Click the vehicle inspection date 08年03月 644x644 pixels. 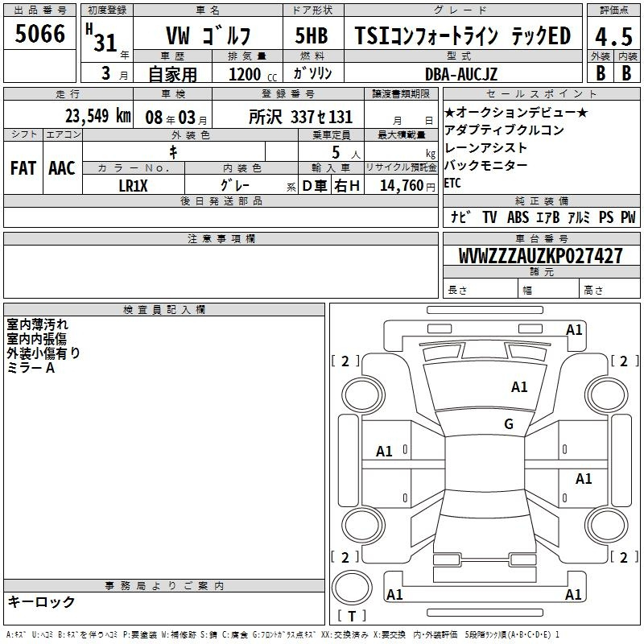(x=176, y=118)
